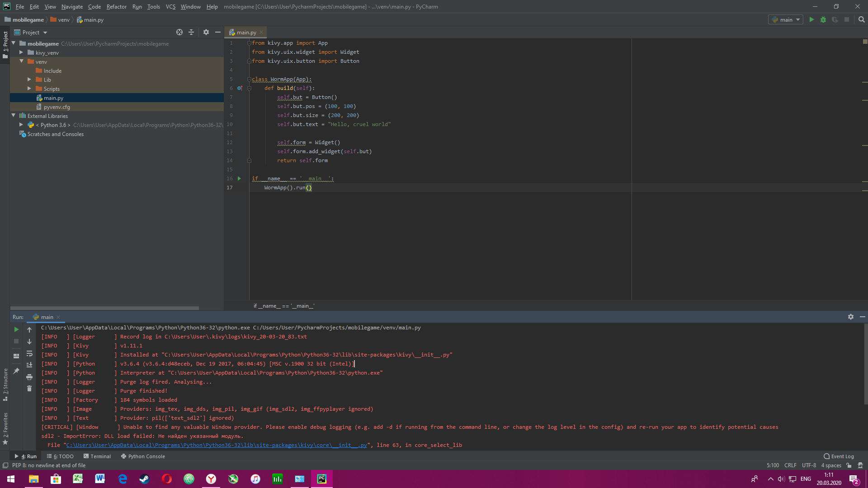868x488 pixels.
Task: Click the Locate/Scroll from Source target icon
Action: click(179, 32)
